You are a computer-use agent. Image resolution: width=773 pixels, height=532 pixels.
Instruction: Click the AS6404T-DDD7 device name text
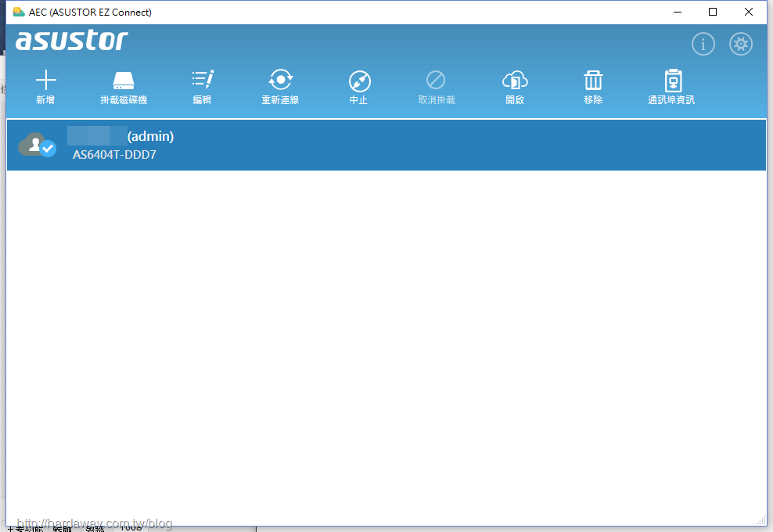(114, 155)
